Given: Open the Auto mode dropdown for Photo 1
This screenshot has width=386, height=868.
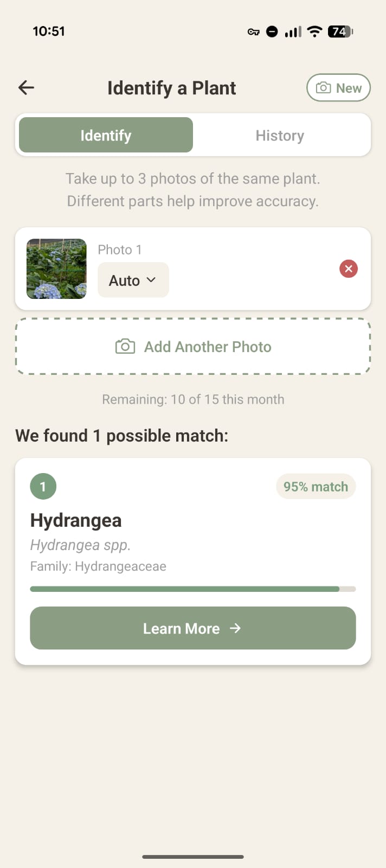Looking at the screenshot, I should pyautogui.click(x=133, y=280).
